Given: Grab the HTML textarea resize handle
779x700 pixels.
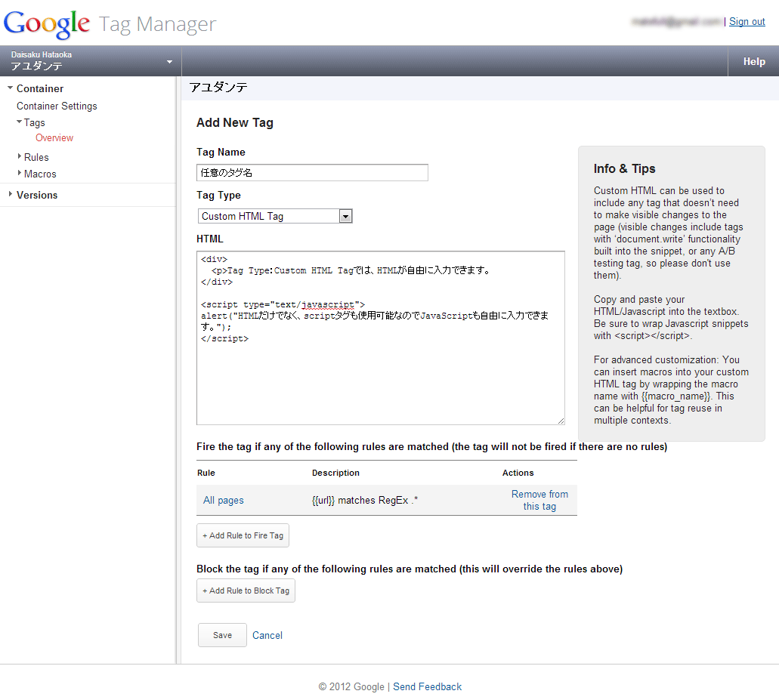Looking at the screenshot, I should click(561, 421).
